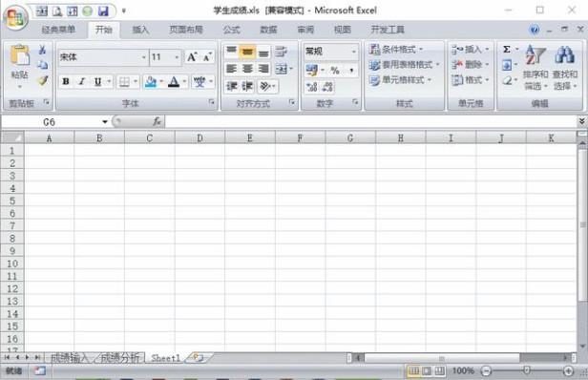This screenshot has height=380, width=588.
Task: Expand the formula bar
Action: pyautogui.click(x=581, y=121)
